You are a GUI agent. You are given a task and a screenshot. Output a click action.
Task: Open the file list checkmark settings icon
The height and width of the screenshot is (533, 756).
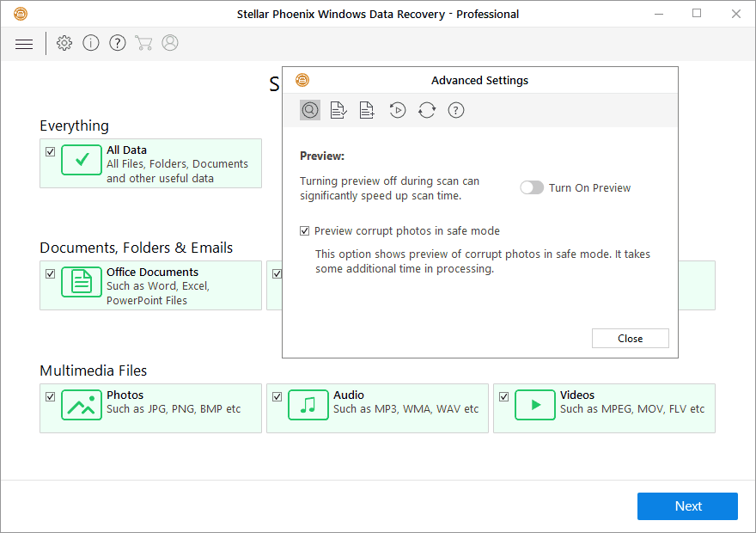coord(338,110)
